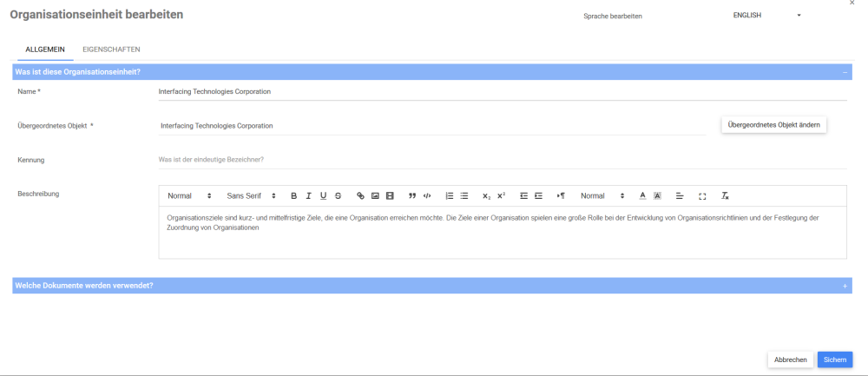Open the first Normal heading style dropdown
This screenshot has width=868, height=376.
(x=189, y=196)
